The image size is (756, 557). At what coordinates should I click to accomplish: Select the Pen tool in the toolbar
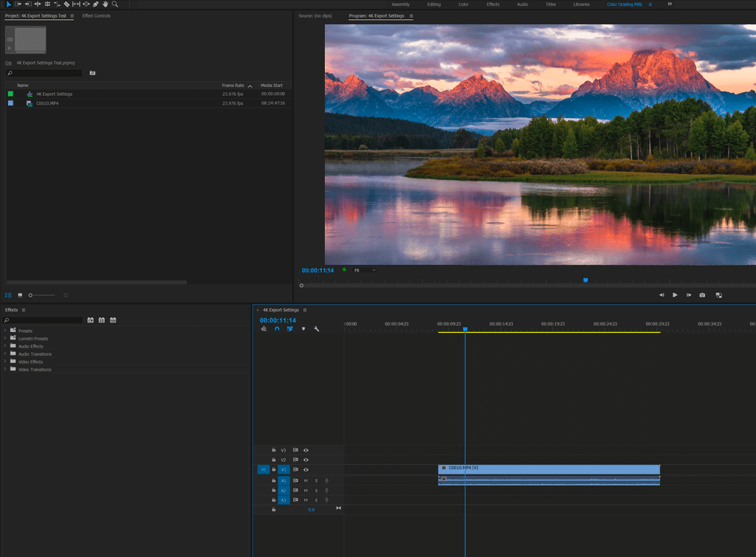click(95, 4)
